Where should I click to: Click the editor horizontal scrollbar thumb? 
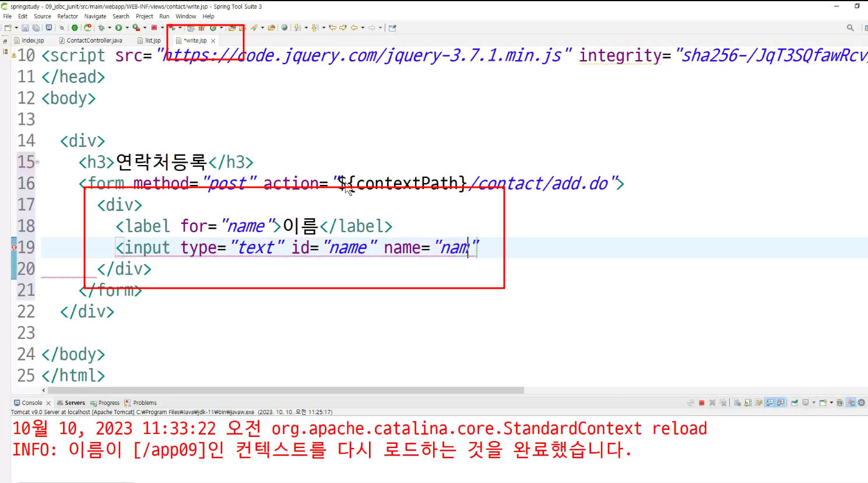pyautogui.click(x=286, y=390)
